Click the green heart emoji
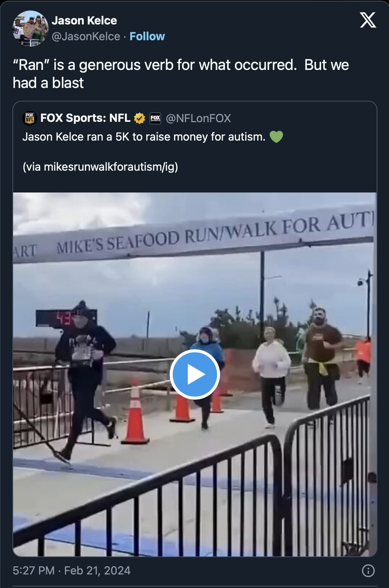The height and width of the screenshot is (588, 389). [x=276, y=137]
